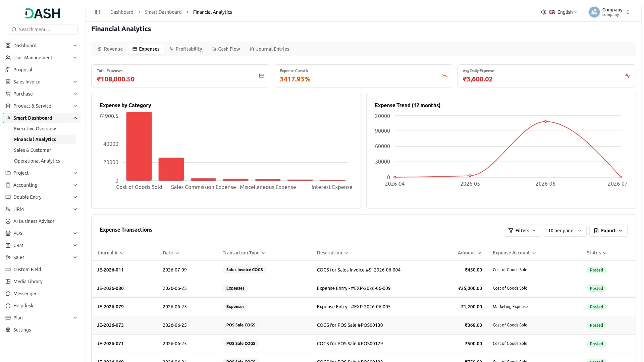Click the Expense Growth trend-down icon
The height and width of the screenshot is (362, 644).
[445, 76]
